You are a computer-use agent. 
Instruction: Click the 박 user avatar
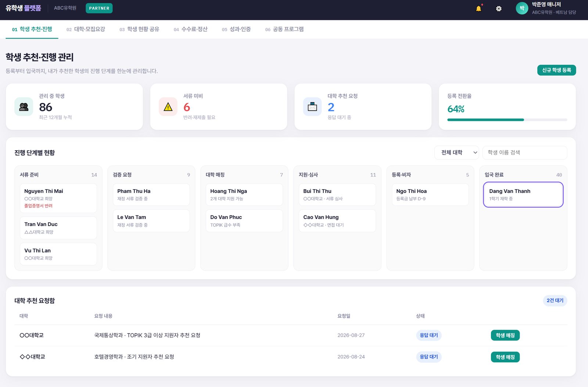tap(522, 8)
